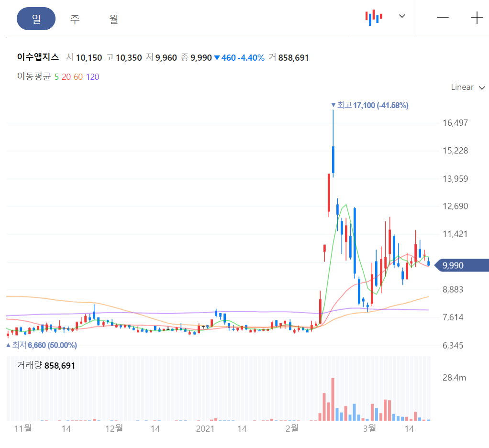
Task: Click the 이동평균 label
Action: pyautogui.click(x=34, y=76)
